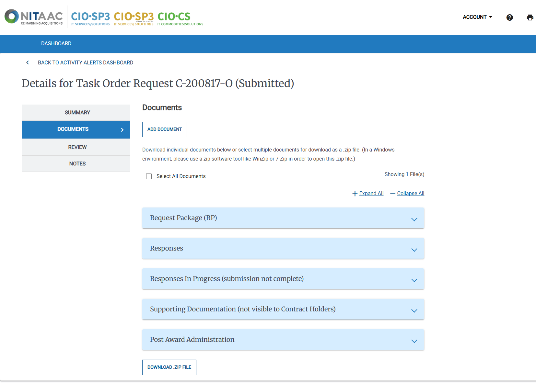Image resolution: width=536 pixels, height=392 pixels.
Task: Click the back chevron beside the dashboard link
Action: coord(28,62)
